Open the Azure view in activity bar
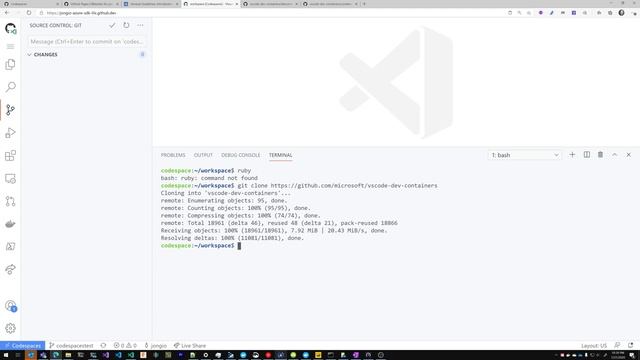This screenshot has height=360, width=640. [x=10, y=247]
